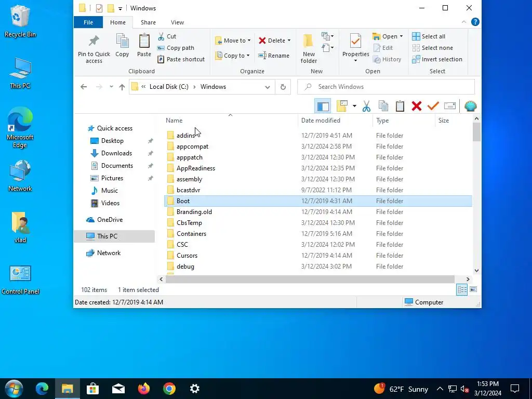Select the appcompat folder
Viewport: 532px width, 399px height.
pyautogui.click(x=318, y=146)
